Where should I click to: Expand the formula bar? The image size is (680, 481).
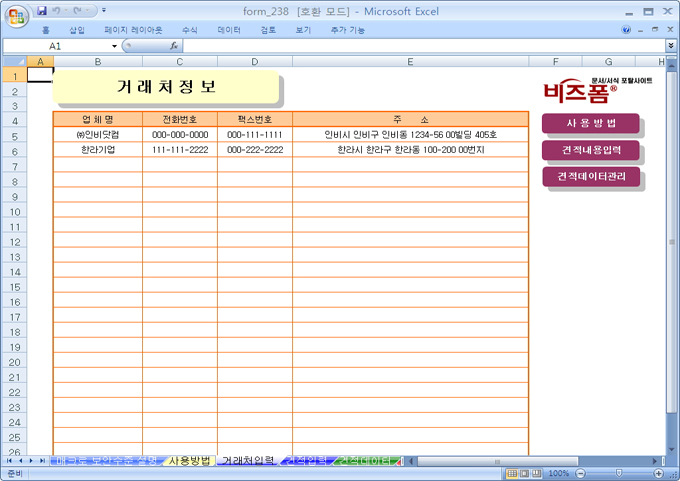click(x=670, y=46)
